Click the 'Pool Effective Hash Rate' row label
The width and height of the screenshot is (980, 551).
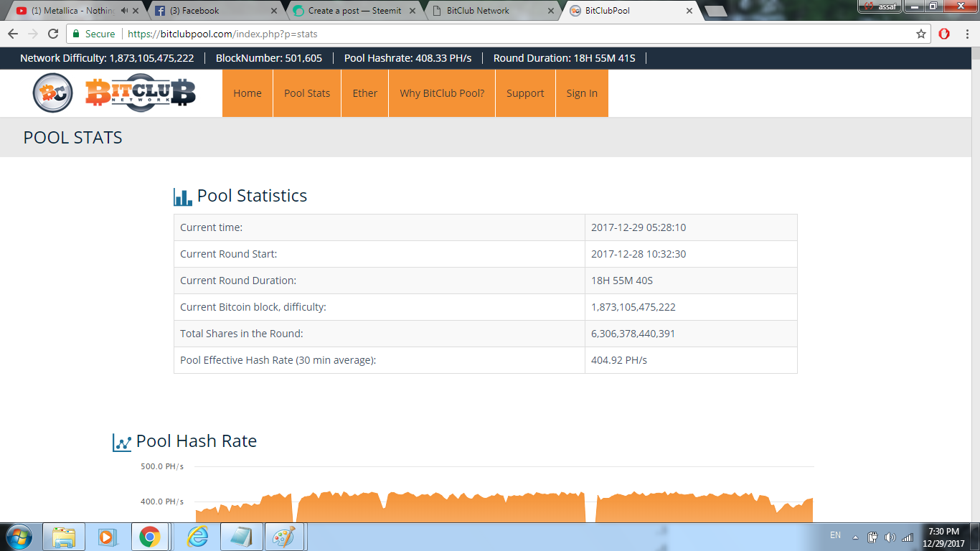[x=278, y=360]
